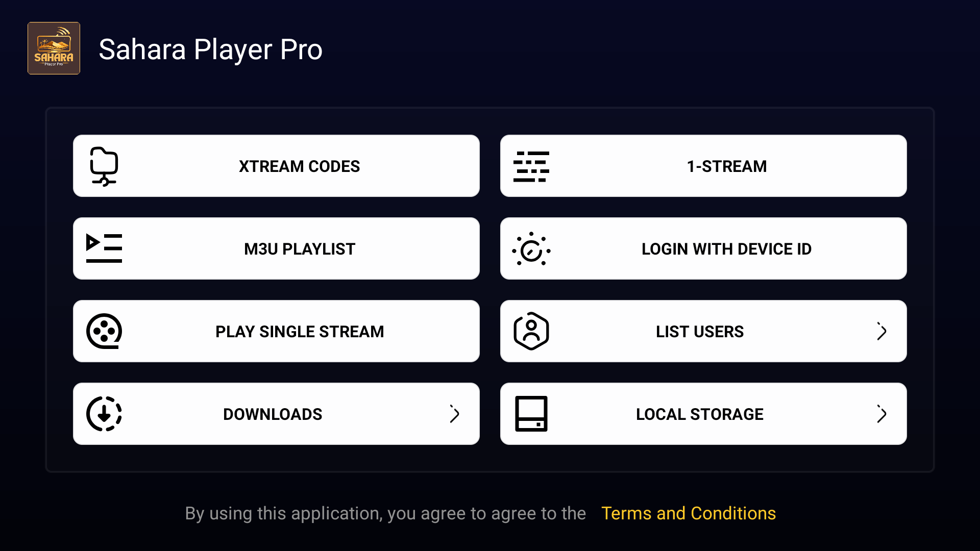
Task: Choose the 1-STREAM login option
Action: (x=703, y=166)
